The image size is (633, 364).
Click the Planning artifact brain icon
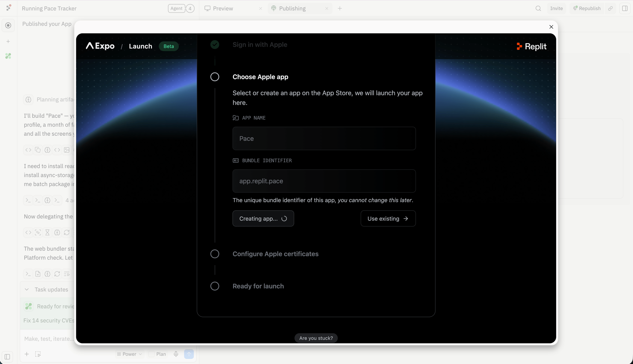(28, 99)
